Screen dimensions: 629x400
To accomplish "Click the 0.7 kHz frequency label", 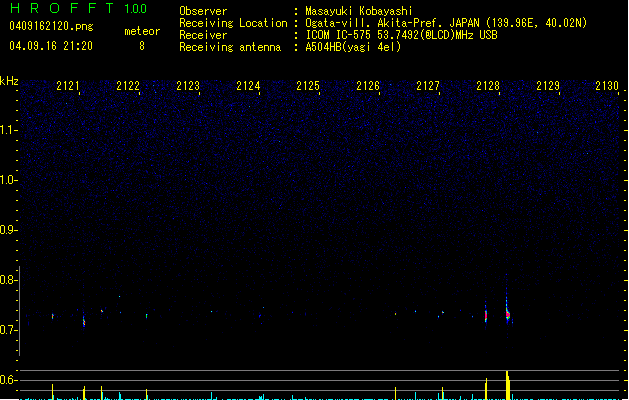I will point(9,330).
